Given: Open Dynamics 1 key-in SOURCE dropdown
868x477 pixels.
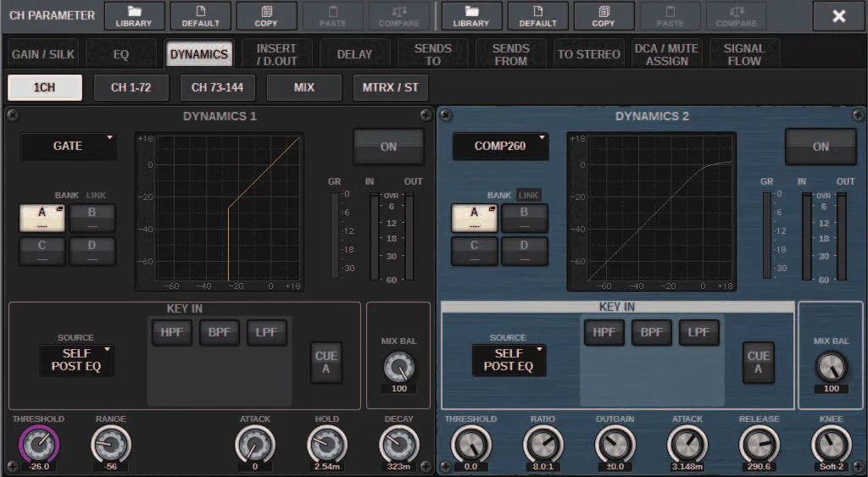Looking at the screenshot, I should click(76, 360).
